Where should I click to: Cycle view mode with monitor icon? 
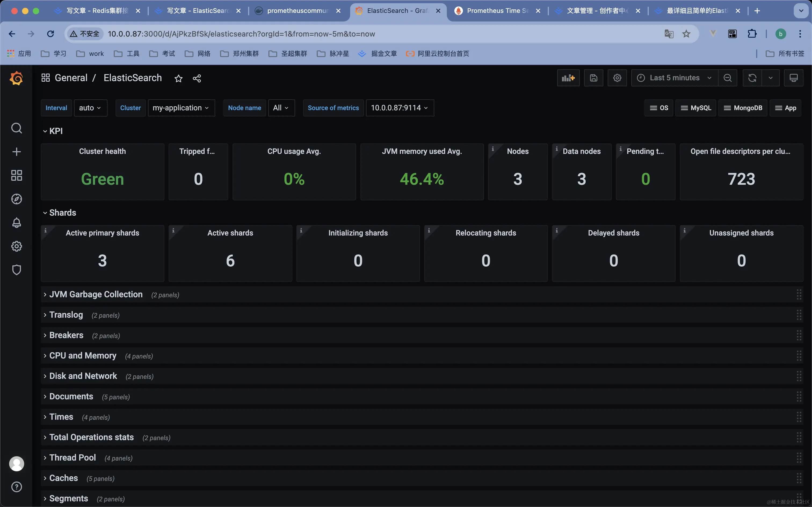[x=793, y=78]
